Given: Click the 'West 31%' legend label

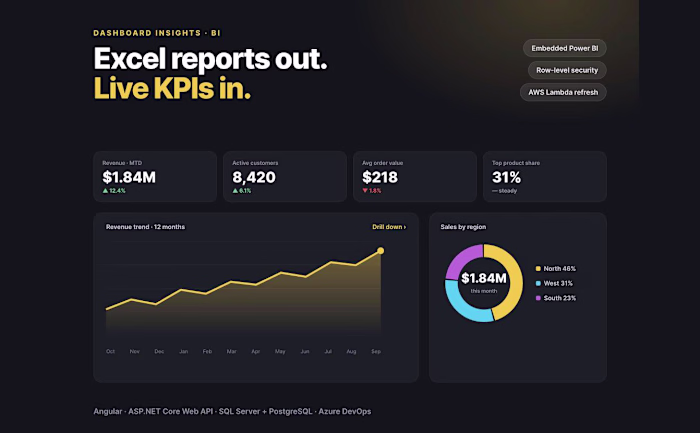Looking at the screenshot, I should click(558, 283).
